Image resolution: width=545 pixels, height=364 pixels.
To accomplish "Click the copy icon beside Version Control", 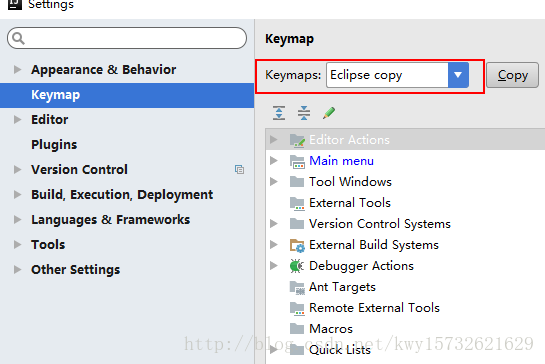I will (239, 169).
